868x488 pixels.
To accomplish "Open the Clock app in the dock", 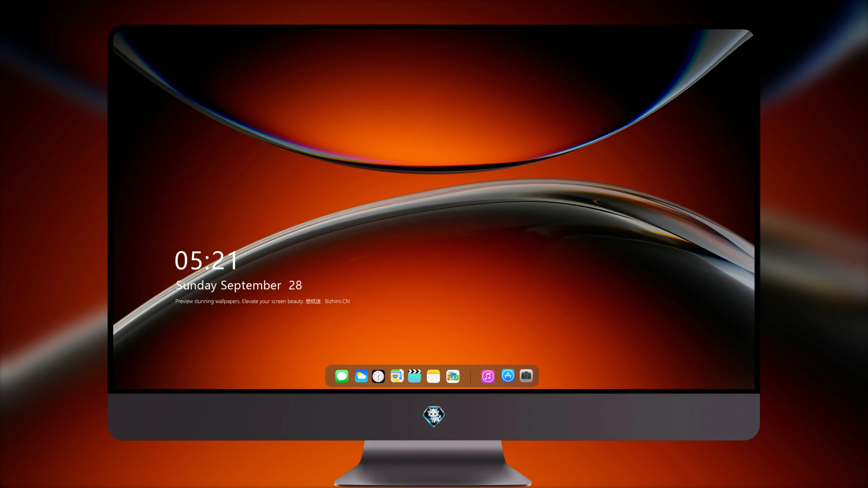I will (x=378, y=376).
